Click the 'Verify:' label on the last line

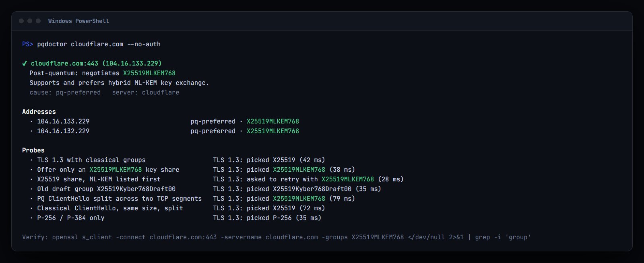[35, 237]
